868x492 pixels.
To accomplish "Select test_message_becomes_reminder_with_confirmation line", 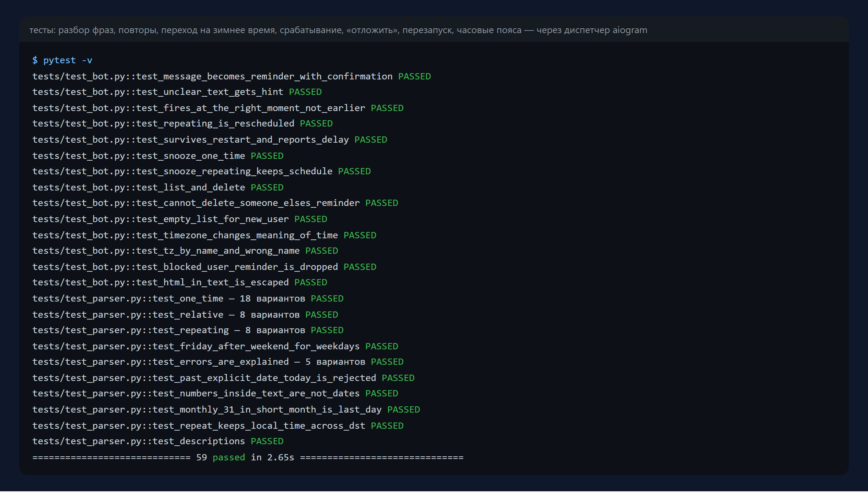I will point(232,76).
